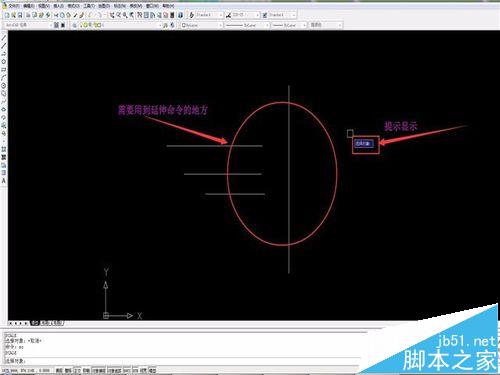
Task: Click the Cut scissors toolbar icon
Action: [x=56, y=15]
